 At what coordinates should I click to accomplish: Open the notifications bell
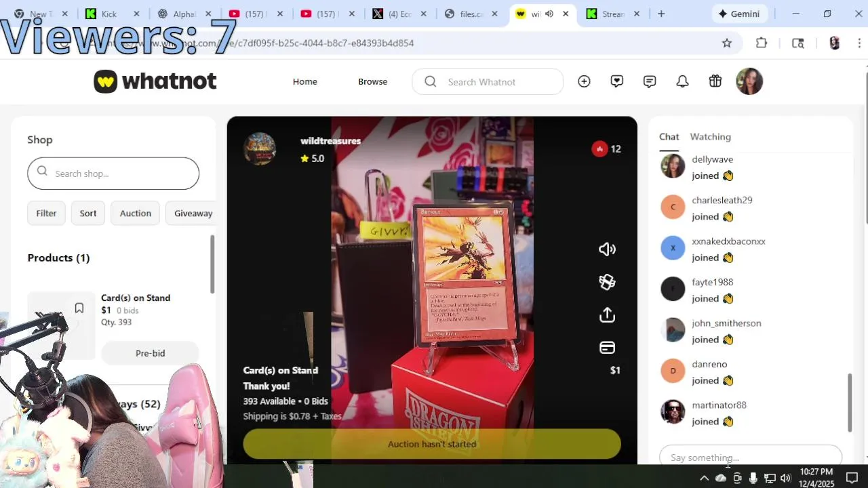pos(682,81)
